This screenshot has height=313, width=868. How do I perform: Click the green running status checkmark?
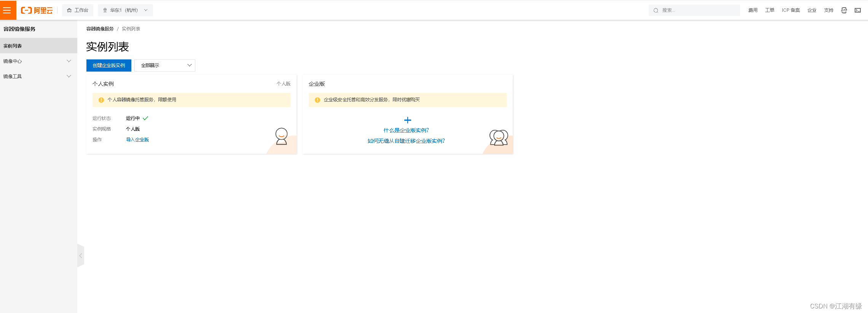pyautogui.click(x=145, y=118)
